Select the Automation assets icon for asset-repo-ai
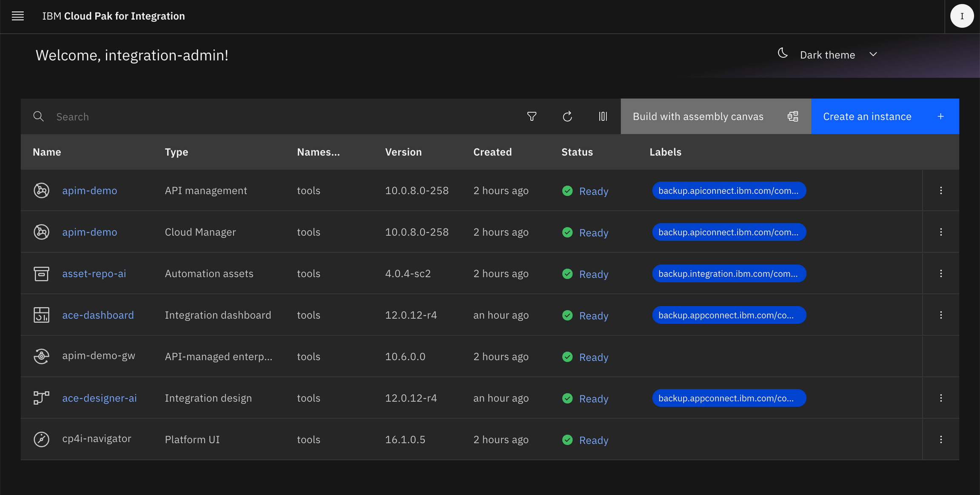980x495 pixels. coord(41,273)
